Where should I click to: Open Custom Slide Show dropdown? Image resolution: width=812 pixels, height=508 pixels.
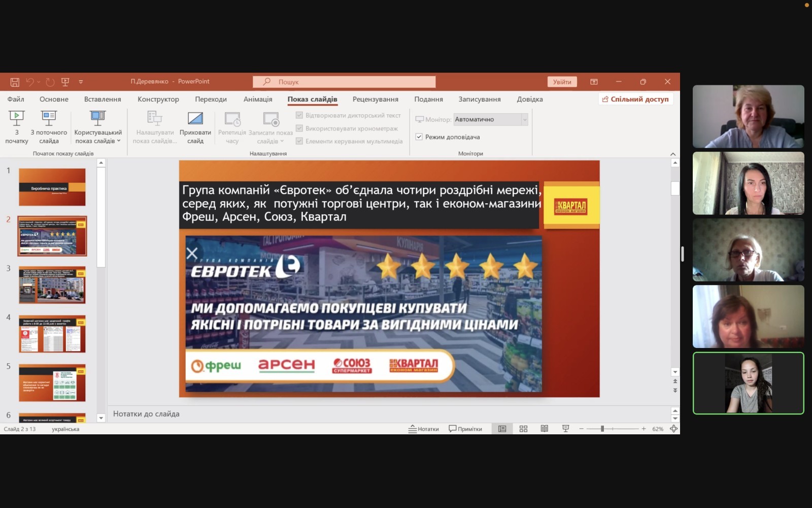[x=98, y=128]
